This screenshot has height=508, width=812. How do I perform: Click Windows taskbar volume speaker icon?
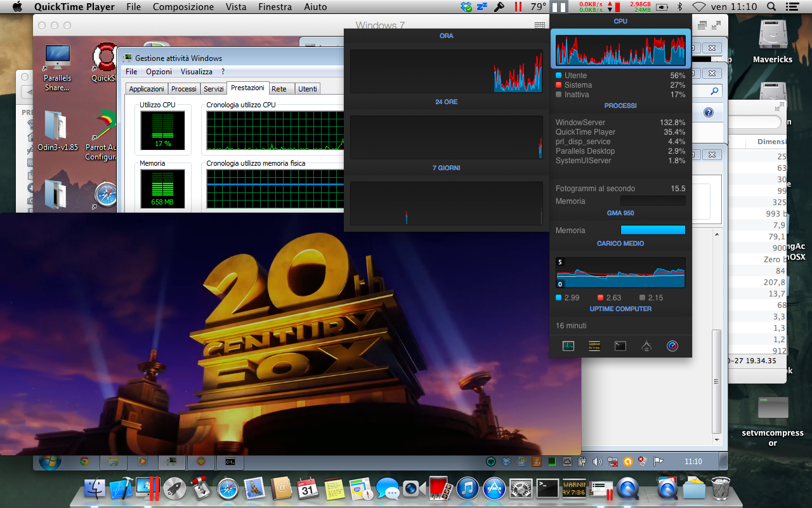(x=599, y=462)
